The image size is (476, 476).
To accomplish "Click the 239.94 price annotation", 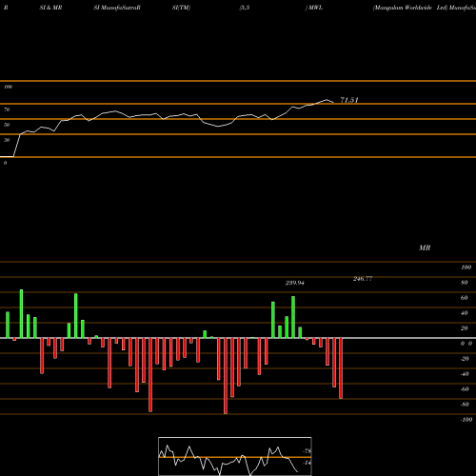I will point(295,283).
